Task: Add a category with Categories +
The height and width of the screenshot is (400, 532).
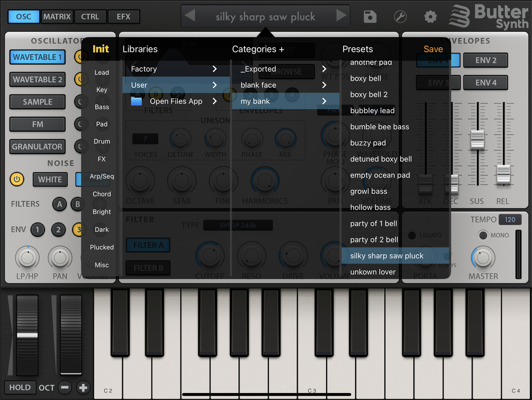Action: click(258, 49)
